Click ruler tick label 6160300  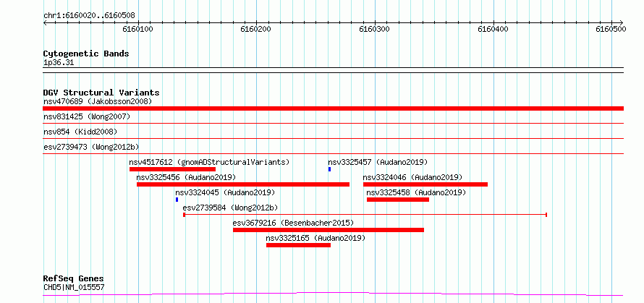tap(374, 29)
